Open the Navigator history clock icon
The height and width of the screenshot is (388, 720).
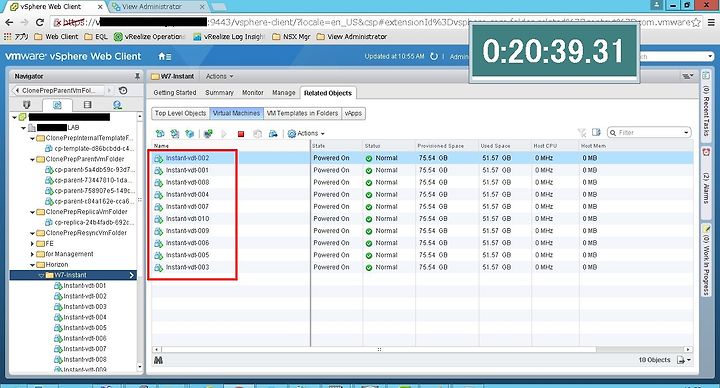[123, 90]
